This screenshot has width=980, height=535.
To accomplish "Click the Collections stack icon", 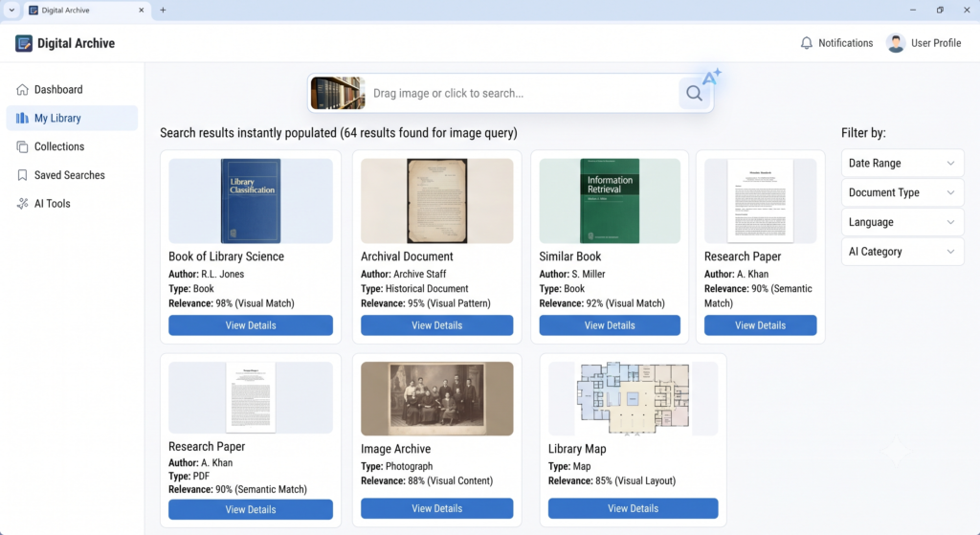I will point(23,146).
